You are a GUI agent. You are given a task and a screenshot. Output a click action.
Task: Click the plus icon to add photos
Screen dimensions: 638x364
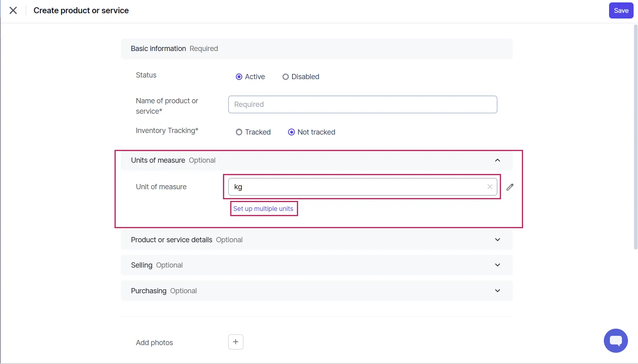tap(236, 342)
